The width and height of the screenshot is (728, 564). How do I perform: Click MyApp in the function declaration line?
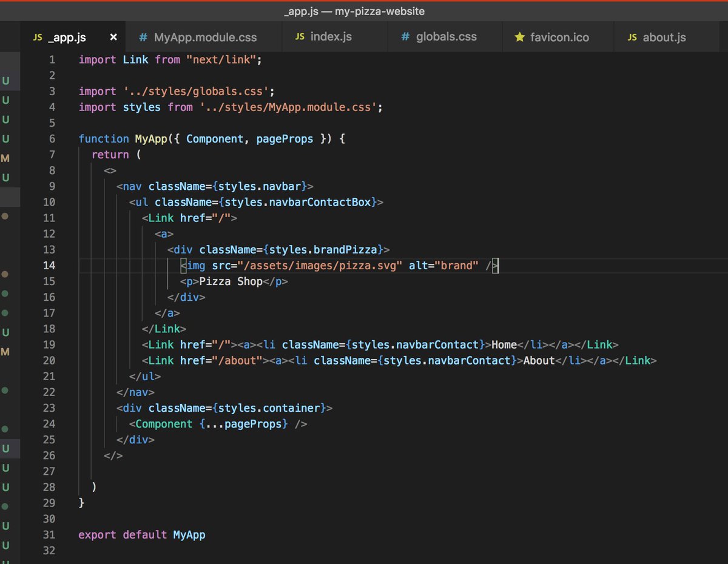click(151, 139)
